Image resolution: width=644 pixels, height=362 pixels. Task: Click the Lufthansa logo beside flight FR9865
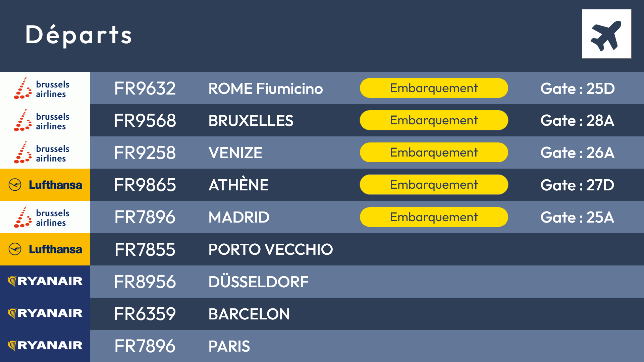point(45,185)
